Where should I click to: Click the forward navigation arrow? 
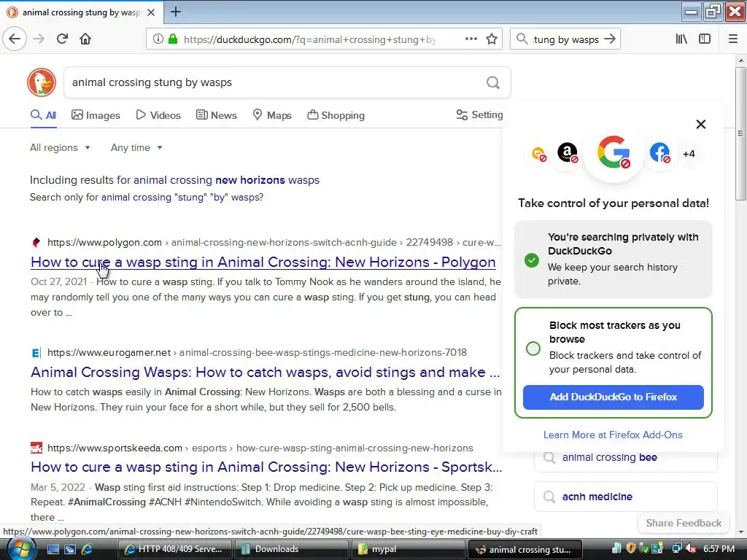(x=39, y=39)
